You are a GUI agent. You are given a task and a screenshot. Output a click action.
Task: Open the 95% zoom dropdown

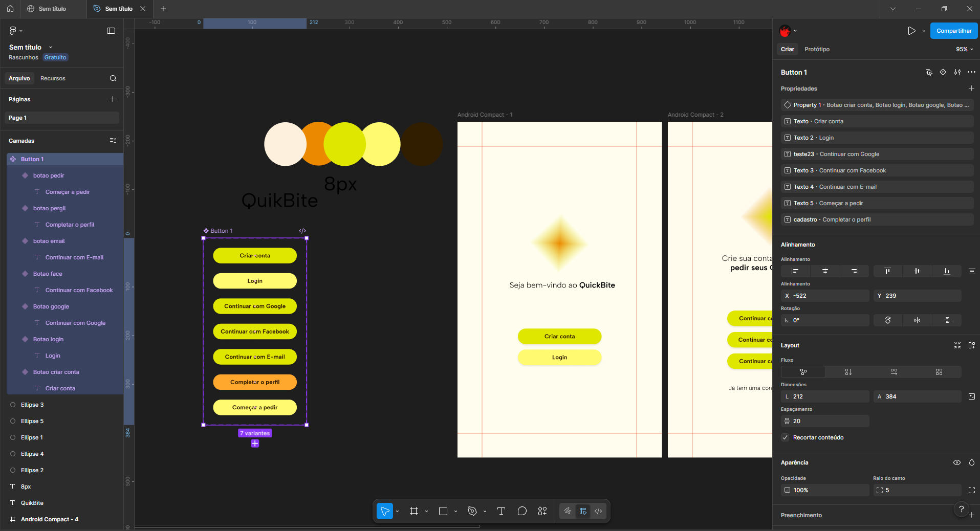(x=964, y=49)
